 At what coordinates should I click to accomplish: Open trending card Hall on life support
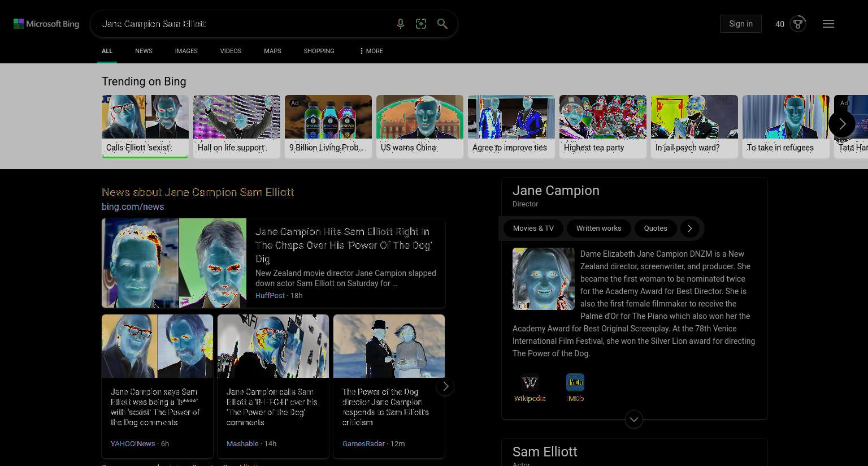pos(237,127)
